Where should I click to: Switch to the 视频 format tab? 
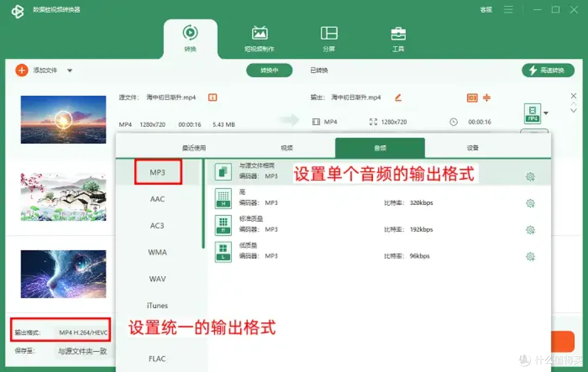pos(286,148)
